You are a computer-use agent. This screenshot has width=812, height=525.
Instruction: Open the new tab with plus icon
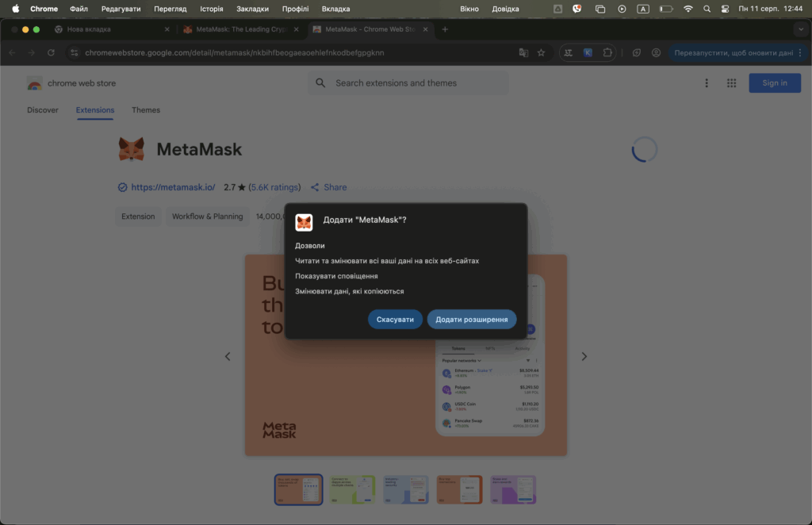(445, 29)
